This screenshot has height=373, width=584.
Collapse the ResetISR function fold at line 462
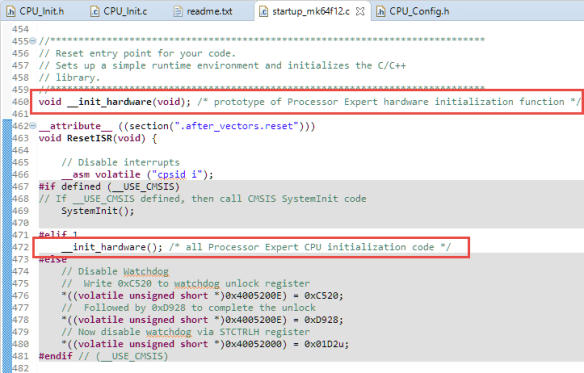pyautogui.click(x=33, y=126)
